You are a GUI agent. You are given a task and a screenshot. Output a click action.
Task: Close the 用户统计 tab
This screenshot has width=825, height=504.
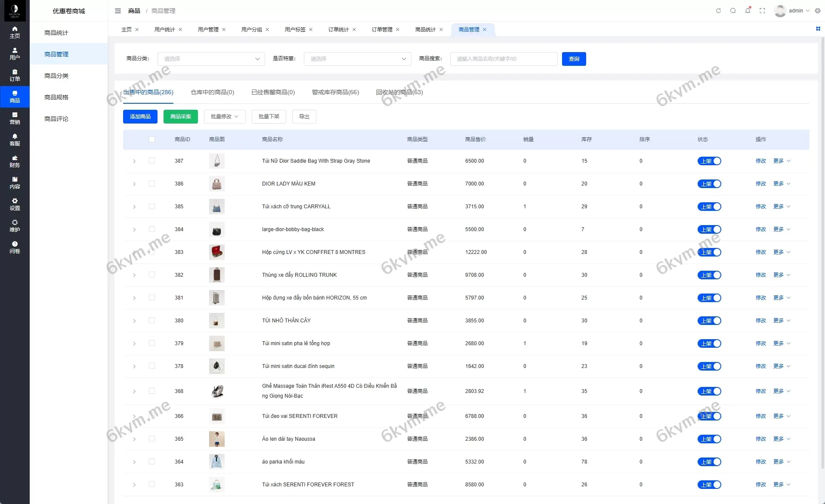click(180, 30)
